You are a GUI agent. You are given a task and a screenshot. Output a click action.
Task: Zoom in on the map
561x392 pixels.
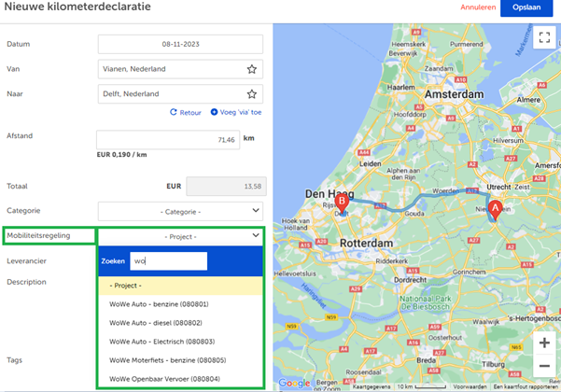(544, 343)
